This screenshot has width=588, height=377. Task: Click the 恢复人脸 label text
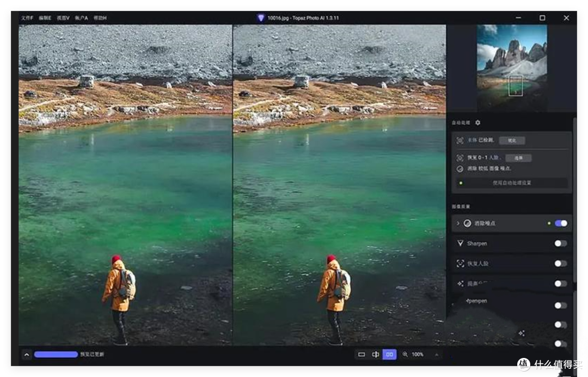(478, 263)
